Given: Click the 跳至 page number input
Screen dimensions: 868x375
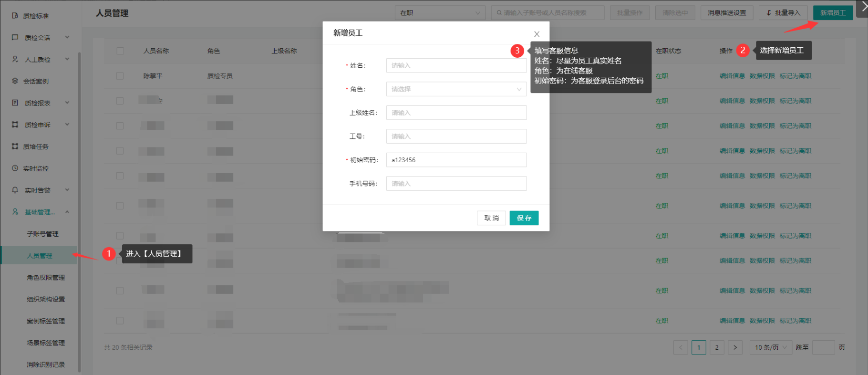Looking at the screenshot, I should 824,347.
